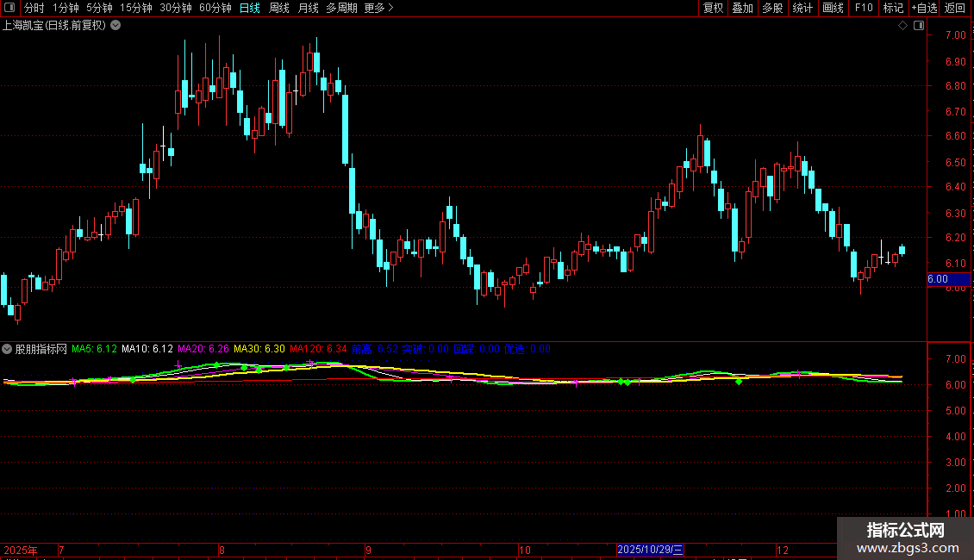Screen dimensions: 974x560
Task: Activate 画线 drawing tools
Action: 833,8
